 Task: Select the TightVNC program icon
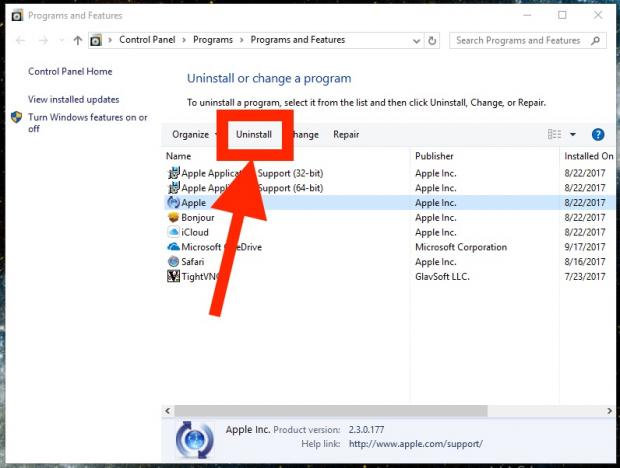point(173,277)
